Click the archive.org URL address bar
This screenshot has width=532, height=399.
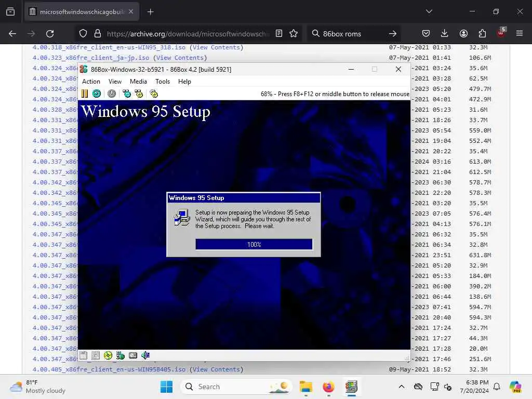188,34
